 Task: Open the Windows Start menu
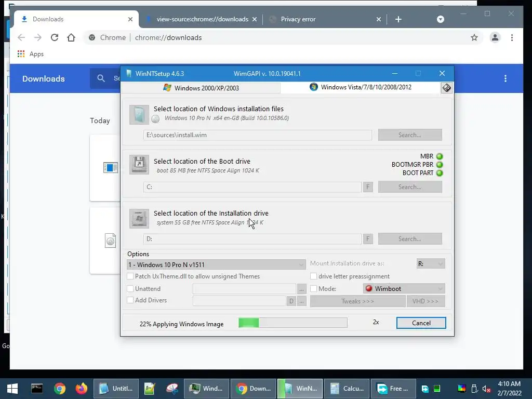12,389
